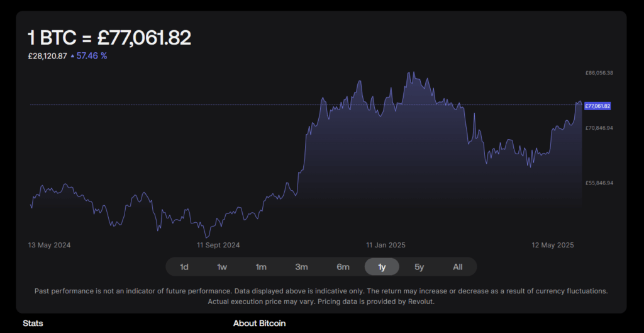644x333 pixels.
Task: Select the active 1y range tab
Action: [x=382, y=267]
